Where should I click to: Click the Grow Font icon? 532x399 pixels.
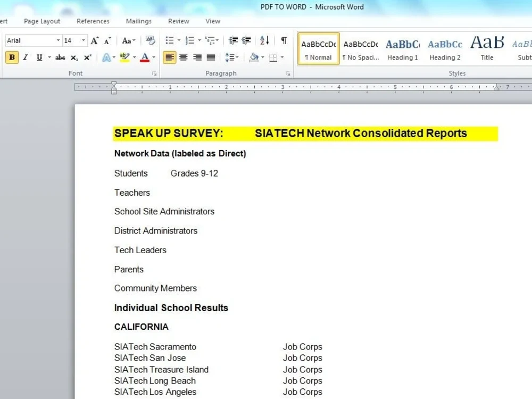[x=95, y=41]
